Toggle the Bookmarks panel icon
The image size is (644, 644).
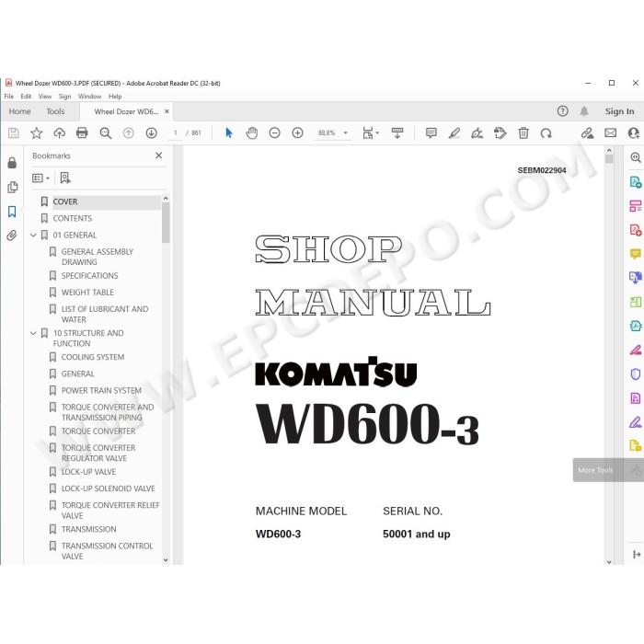coord(12,212)
